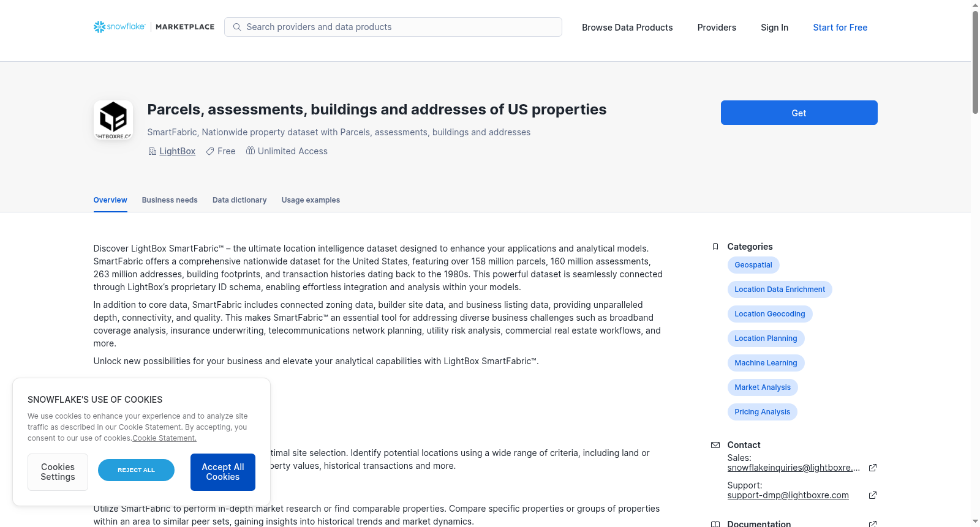Click the page vertical scrollbar thumb
The width and height of the screenshot is (980, 527).
point(975,62)
